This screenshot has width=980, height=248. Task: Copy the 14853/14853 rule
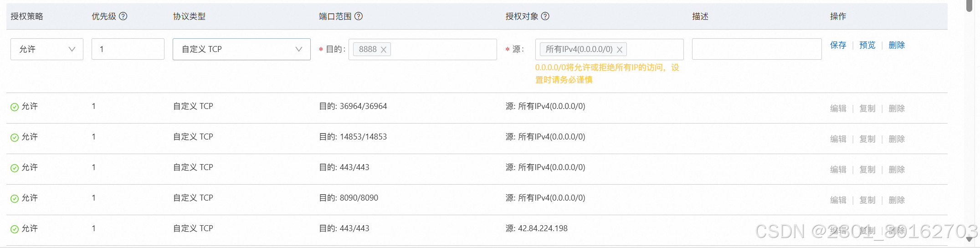[x=867, y=139]
